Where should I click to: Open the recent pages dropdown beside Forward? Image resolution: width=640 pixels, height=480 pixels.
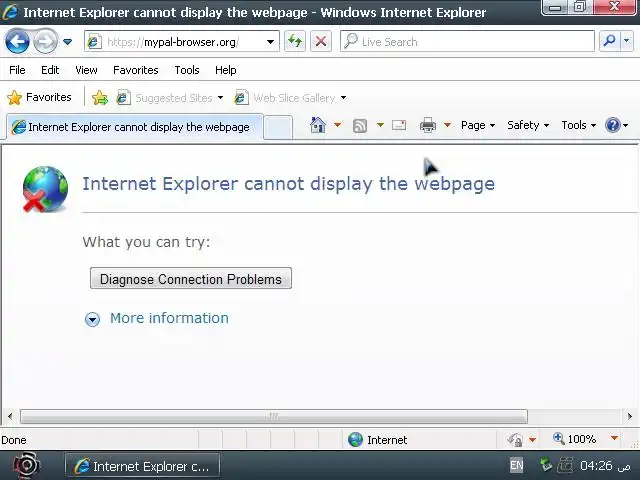click(x=68, y=42)
